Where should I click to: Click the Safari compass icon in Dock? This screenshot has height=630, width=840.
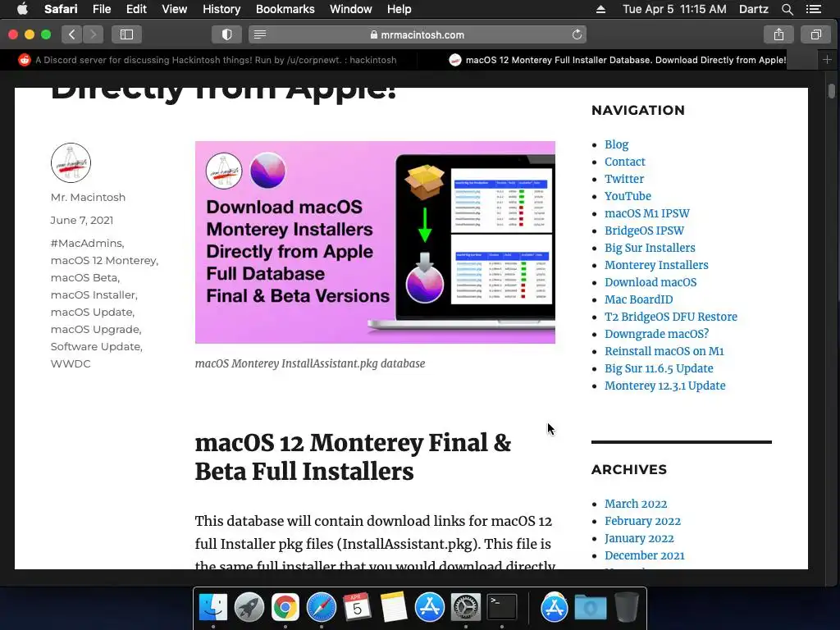tap(322, 607)
